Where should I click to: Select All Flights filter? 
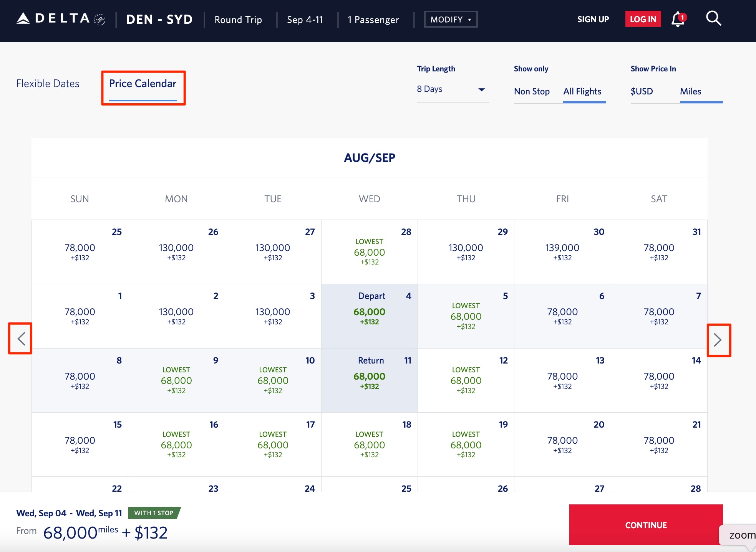click(582, 91)
